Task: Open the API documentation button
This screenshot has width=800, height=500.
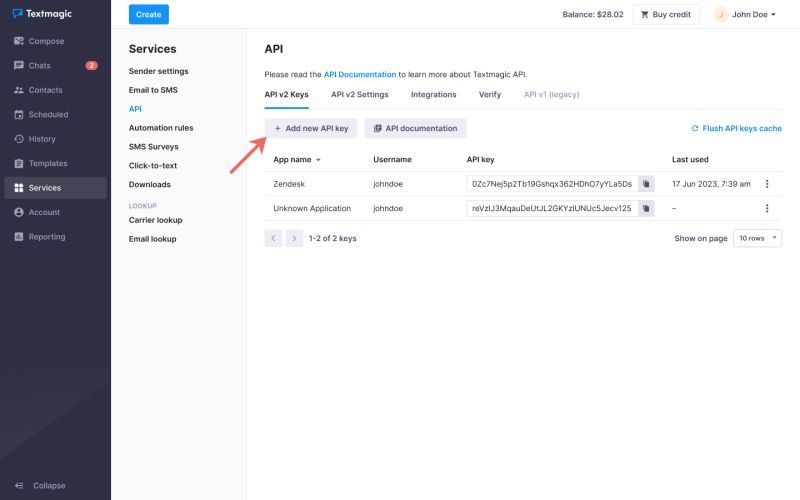Action: coord(415,129)
